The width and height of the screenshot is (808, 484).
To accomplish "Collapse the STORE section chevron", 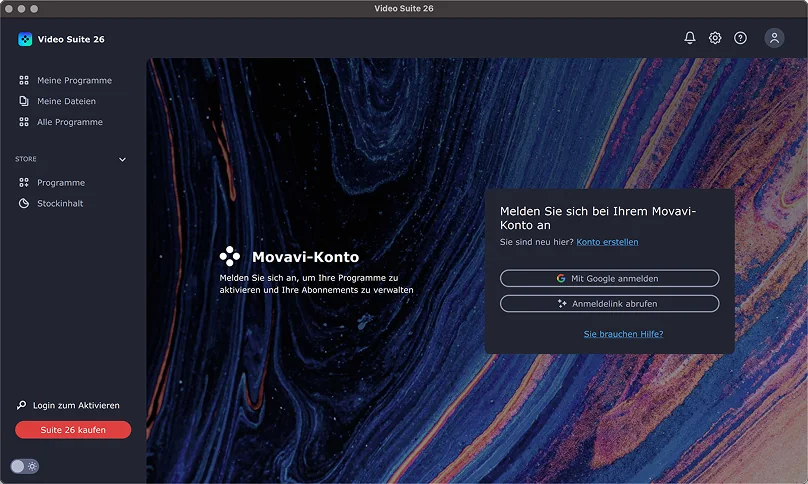I will pos(123,159).
